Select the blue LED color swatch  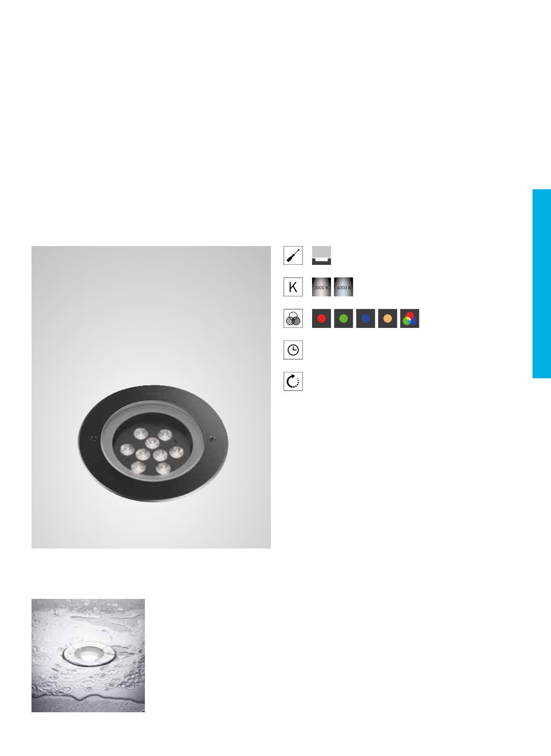(365, 319)
